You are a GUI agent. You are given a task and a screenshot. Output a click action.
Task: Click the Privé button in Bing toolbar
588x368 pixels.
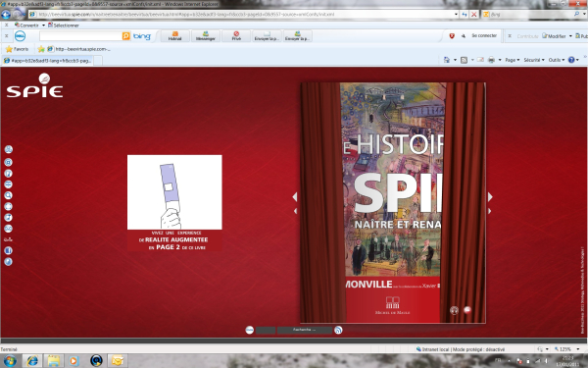coord(236,36)
